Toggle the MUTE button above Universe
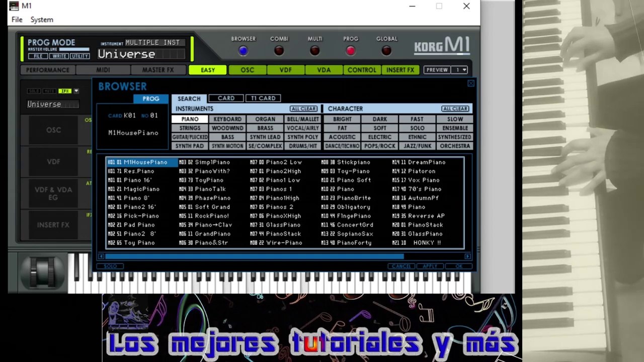Viewport: 644px width, 362px height. click(49, 91)
